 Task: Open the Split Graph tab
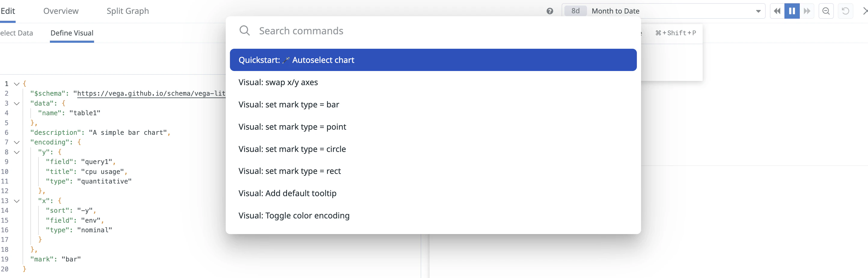[128, 11]
